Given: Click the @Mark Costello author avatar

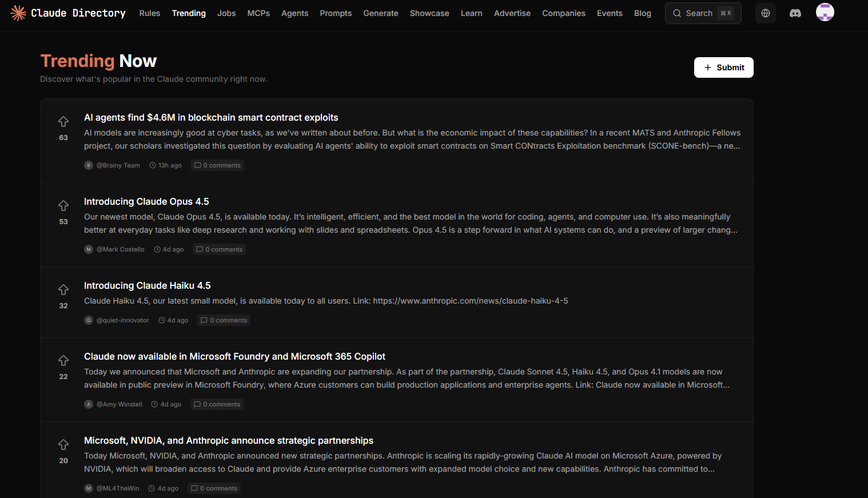Looking at the screenshot, I should click(89, 249).
